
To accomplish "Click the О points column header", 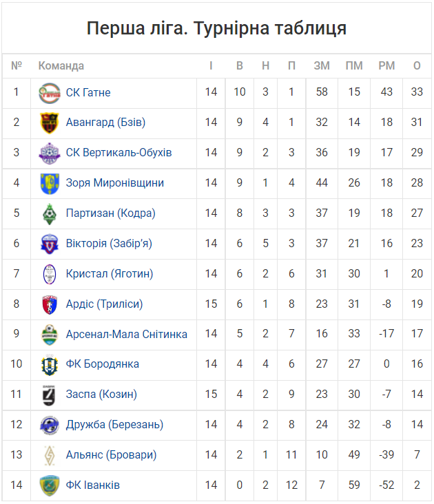I will [x=417, y=66].
